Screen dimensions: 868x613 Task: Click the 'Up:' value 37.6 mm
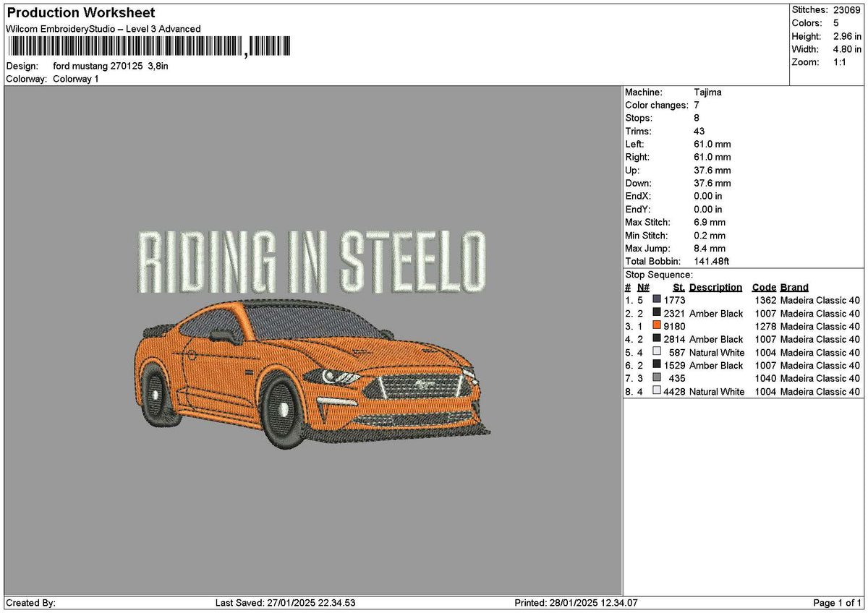pos(712,170)
